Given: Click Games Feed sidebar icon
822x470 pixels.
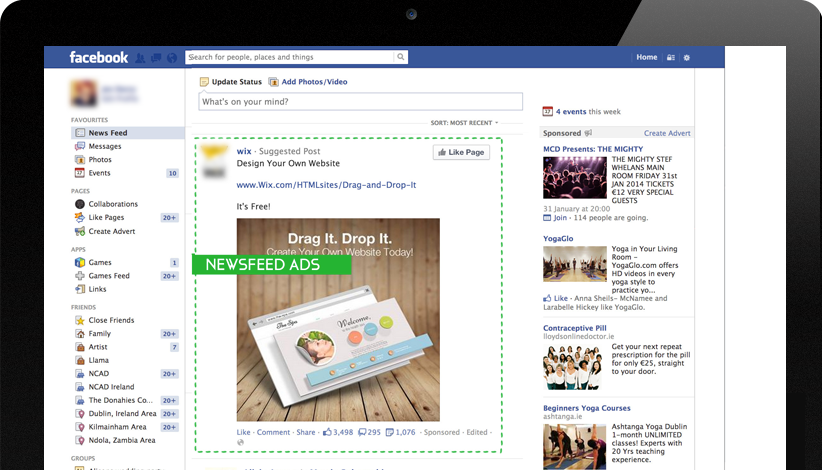Looking at the screenshot, I should (80, 276).
